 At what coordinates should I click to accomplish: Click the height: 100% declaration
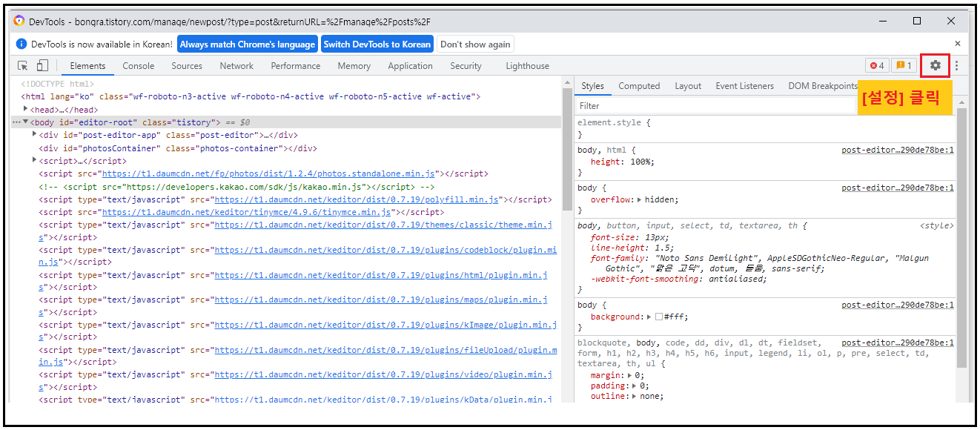coord(623,162)
